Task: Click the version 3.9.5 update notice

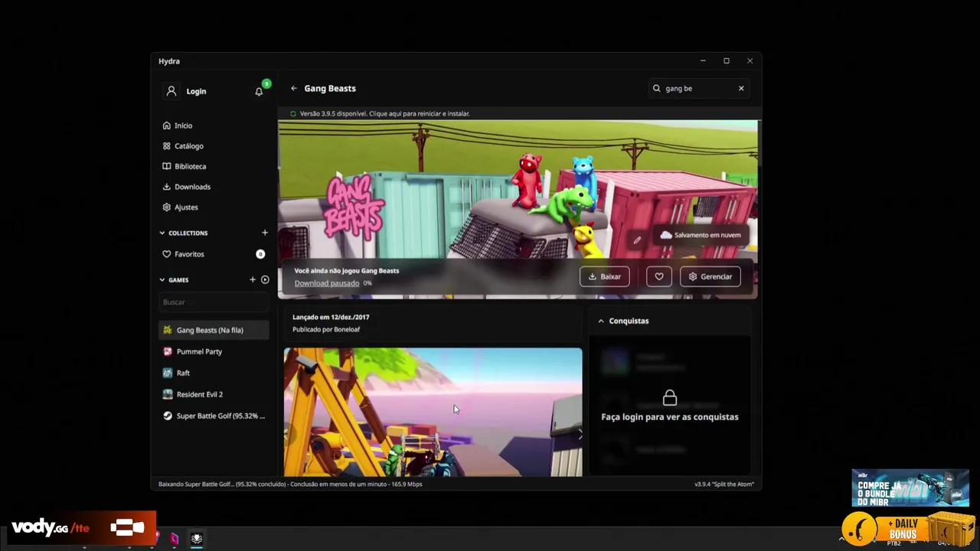Action: click(384, 113)
